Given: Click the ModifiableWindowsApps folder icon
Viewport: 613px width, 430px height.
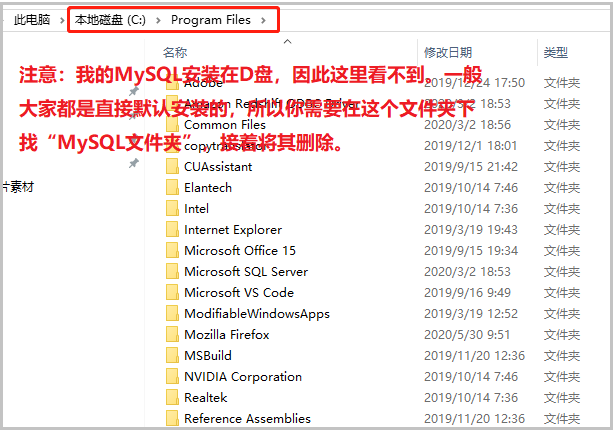Looking at the screenshot, I should 172,314.
